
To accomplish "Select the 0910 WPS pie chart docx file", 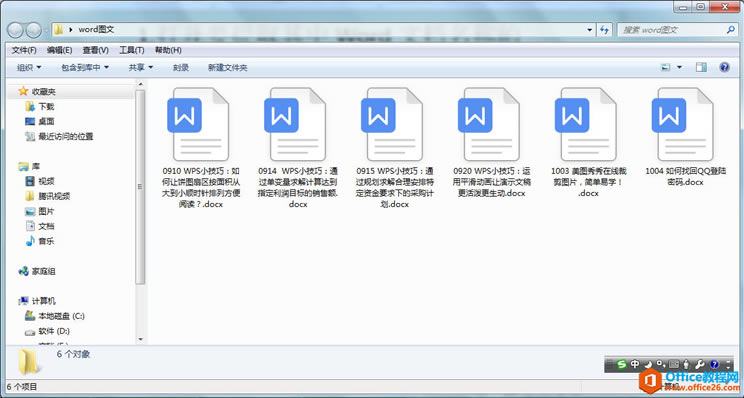I will pyautogui.click(x=201, y=148).
